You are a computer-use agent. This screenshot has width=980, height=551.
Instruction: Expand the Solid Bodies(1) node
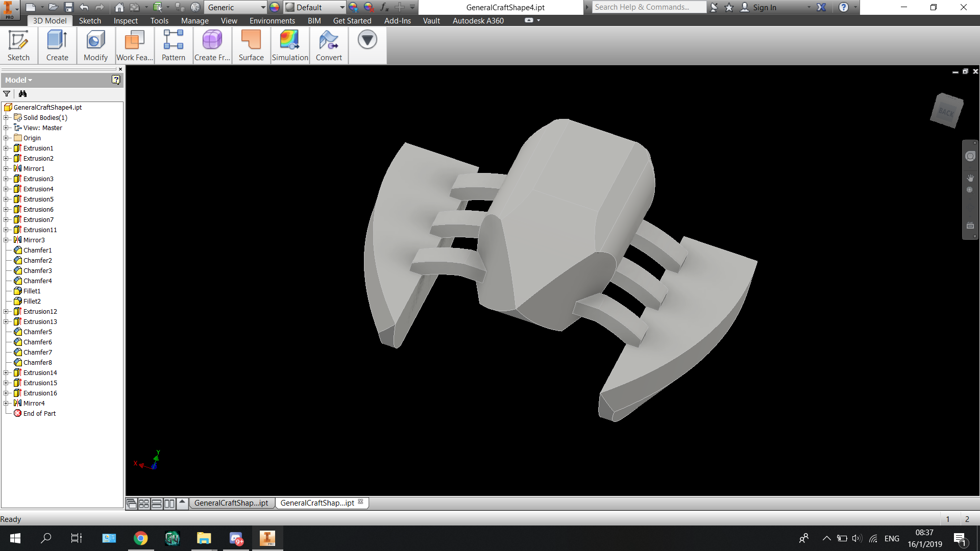(6, 118)
